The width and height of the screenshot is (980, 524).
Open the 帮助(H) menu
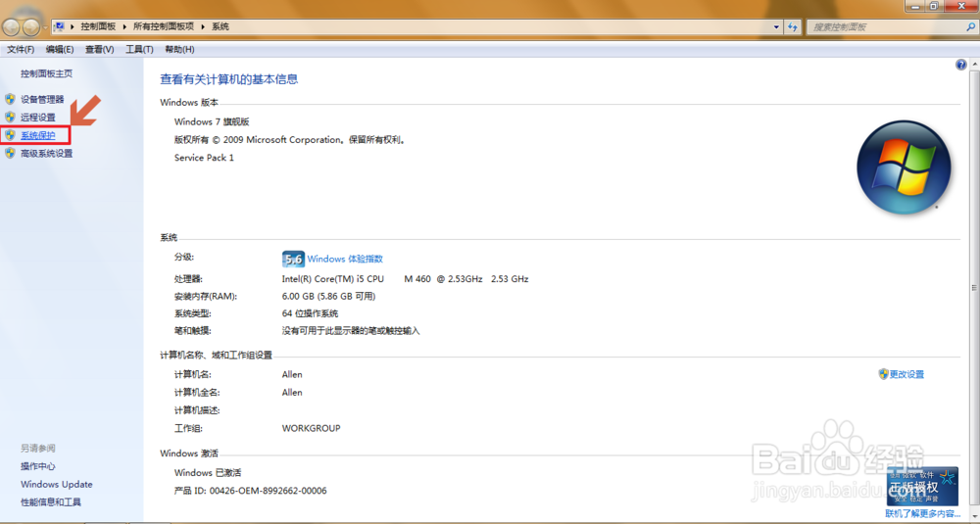pyautogui.click(x=179, y=49)
